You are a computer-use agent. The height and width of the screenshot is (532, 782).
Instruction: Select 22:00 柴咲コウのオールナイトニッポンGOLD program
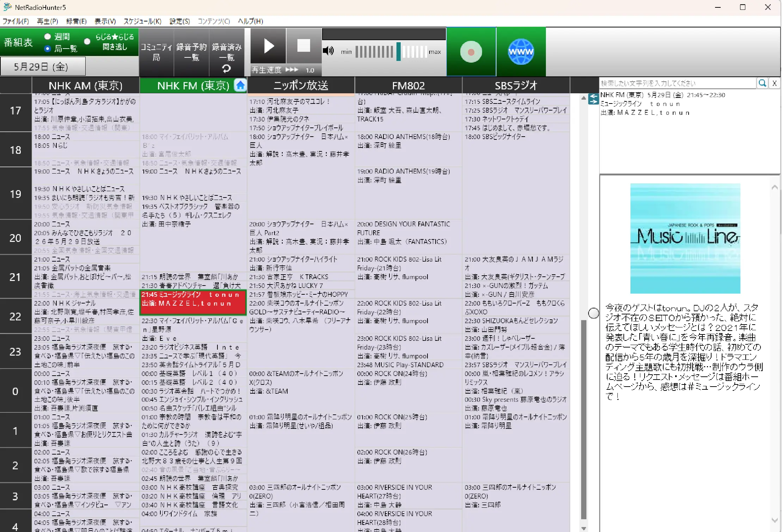pyautogui.click(x=301, y=333)
